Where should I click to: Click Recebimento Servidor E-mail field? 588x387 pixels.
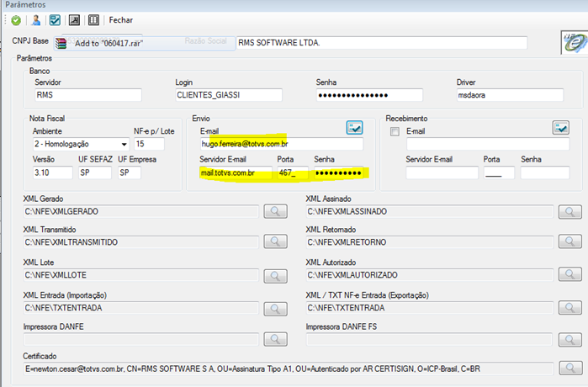coord(442,172)
